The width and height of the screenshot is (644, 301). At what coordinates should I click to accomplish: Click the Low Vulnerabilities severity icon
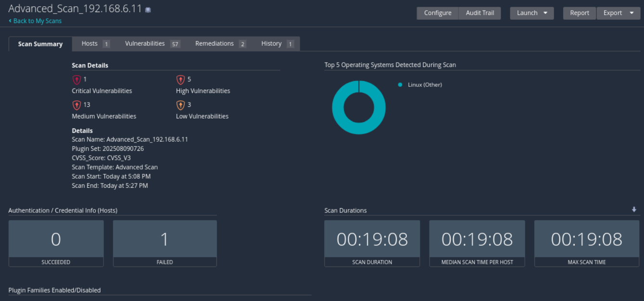pyautogui.click(x=180, y=105)
